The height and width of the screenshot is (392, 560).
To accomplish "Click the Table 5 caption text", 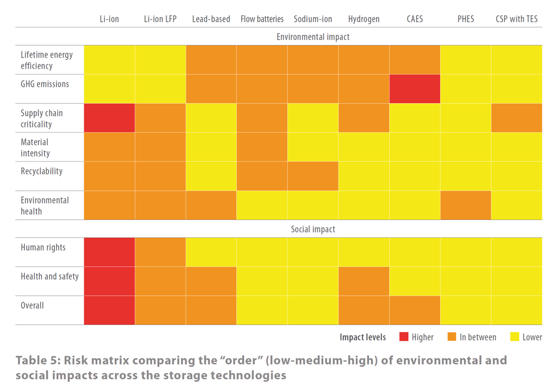I will [261, 367].
